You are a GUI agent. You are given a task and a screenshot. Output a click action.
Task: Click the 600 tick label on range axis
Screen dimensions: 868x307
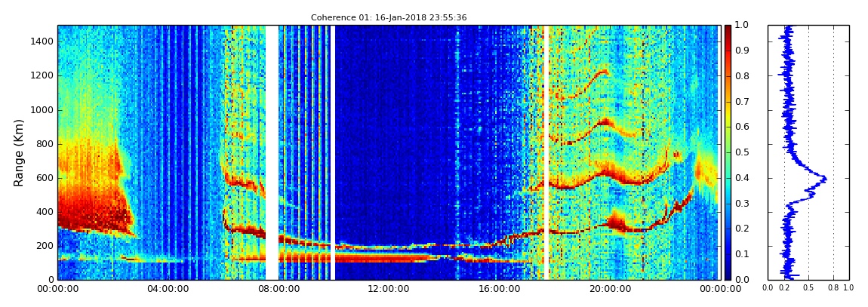pos(45,177)
